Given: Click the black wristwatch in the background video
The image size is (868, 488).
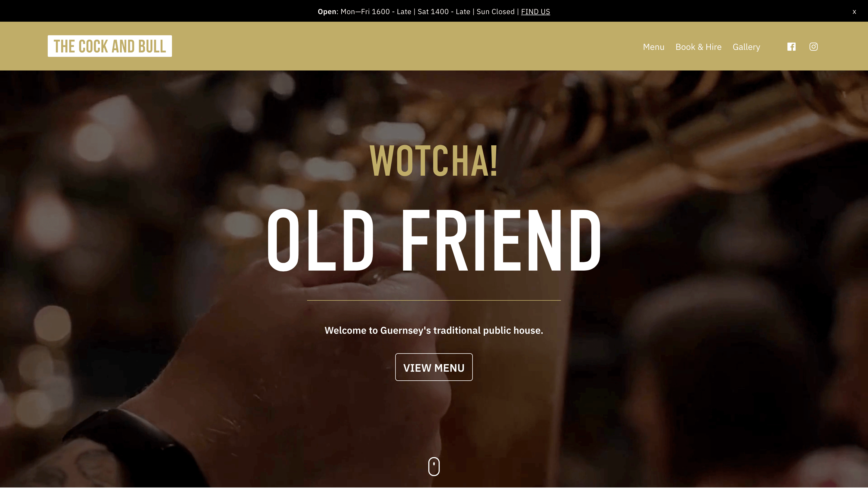Looking at the screenshot, I should 135,448.
